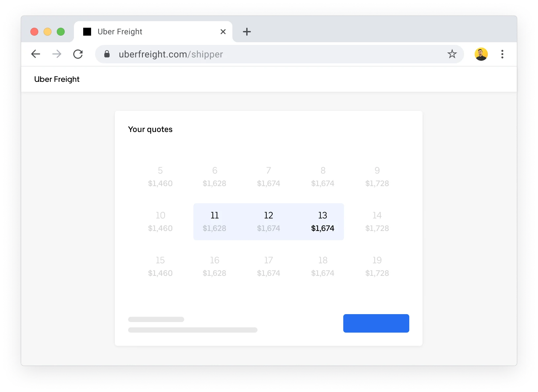
Task: Select the date 9 priced $1,728
Action: pos(377,177)
